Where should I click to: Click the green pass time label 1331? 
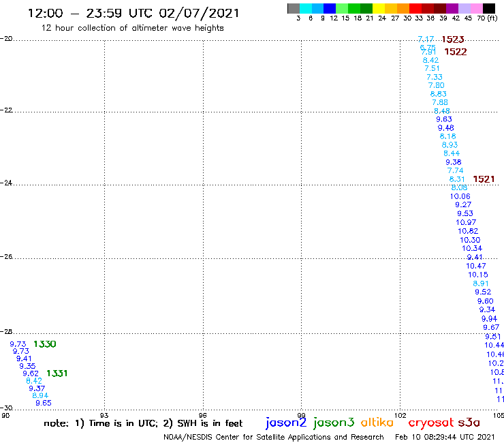click(x=57, y=373)
